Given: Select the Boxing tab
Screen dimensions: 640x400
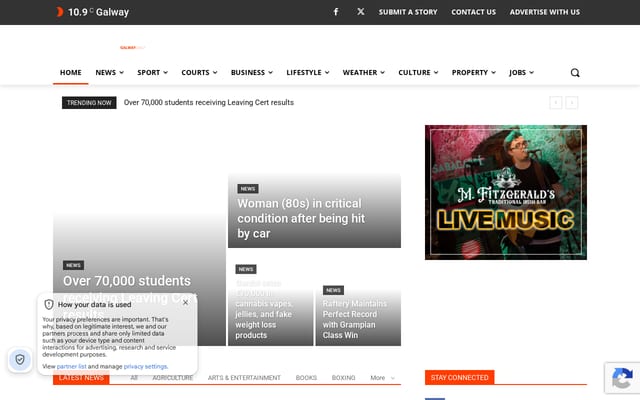Looking at the screenshot, I should 343,378.
